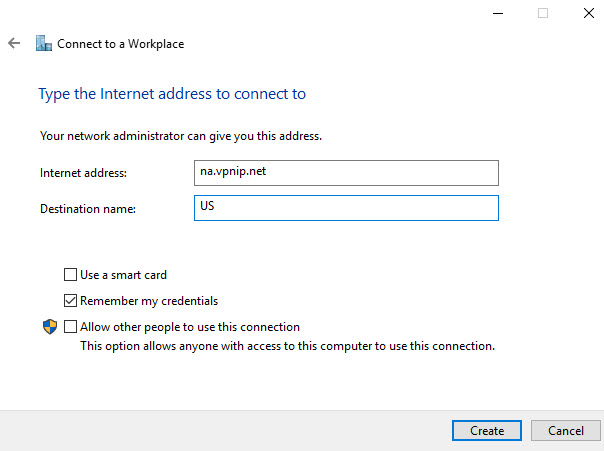Click the heading Type the Internet address to connect to
This screenshot has width=604, height=451.
pos(172,94)
